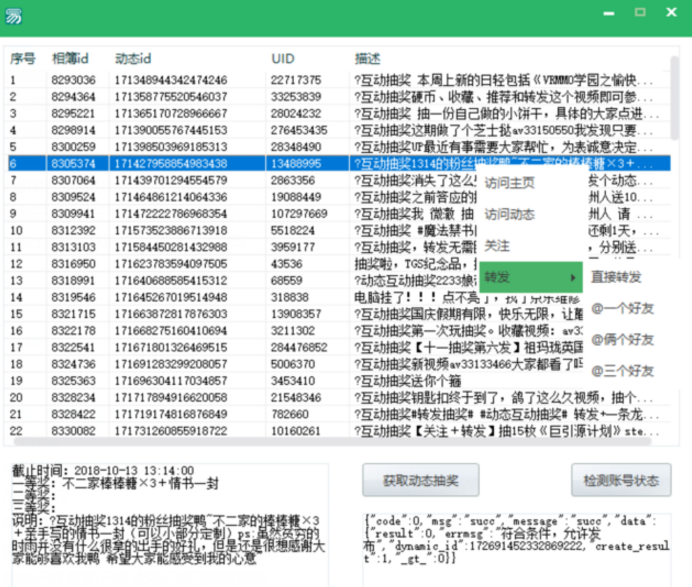
Task: Sort by the 序号 column header
Action: [x=23, y=58]
